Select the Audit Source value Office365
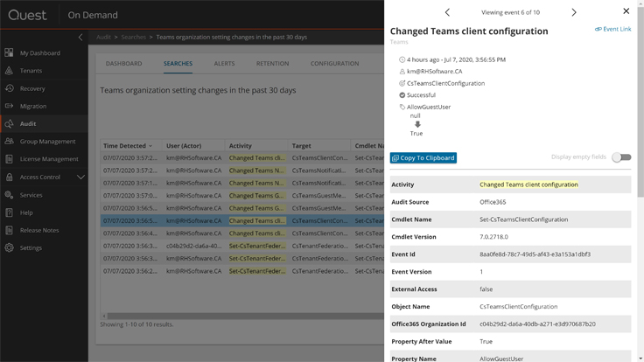Viewport: 644px width, 362px height. click(493, 202)
